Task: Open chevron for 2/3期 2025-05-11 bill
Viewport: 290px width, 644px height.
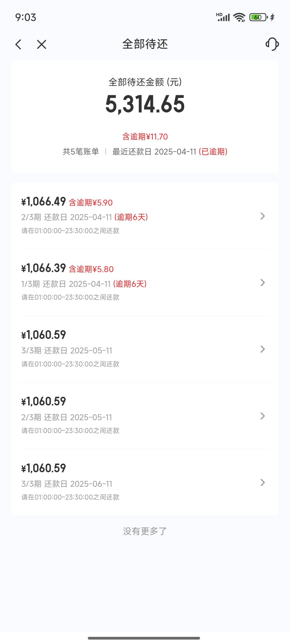Action: coord(263,416)
